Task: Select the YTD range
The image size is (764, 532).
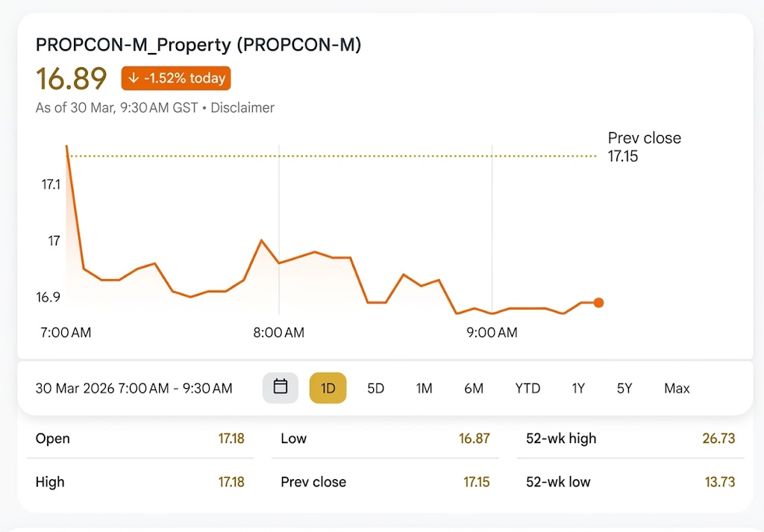Action: pos(527,388)
